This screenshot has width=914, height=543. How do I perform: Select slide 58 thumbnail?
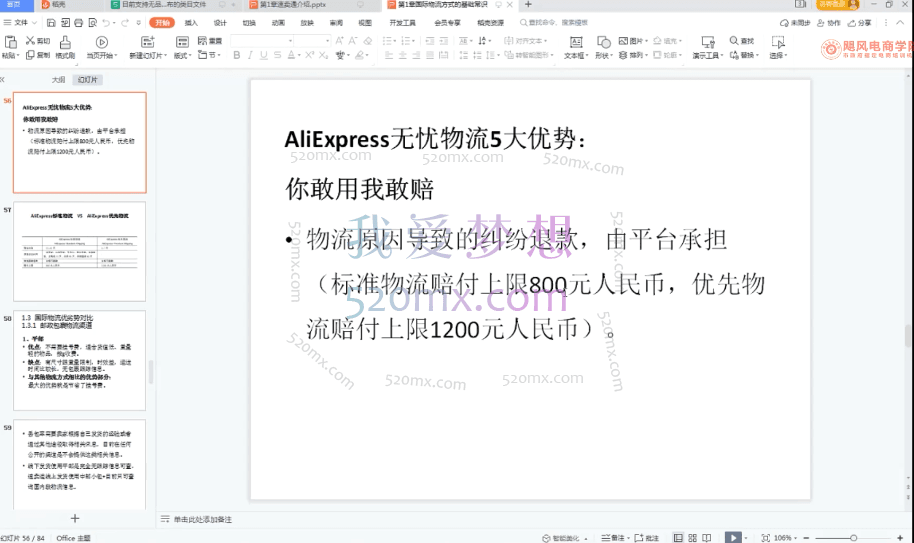click(79, 360)
